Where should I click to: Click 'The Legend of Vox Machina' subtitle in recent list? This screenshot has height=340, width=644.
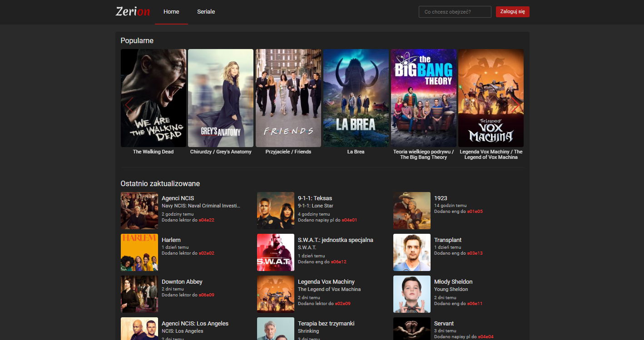[329, 289]
